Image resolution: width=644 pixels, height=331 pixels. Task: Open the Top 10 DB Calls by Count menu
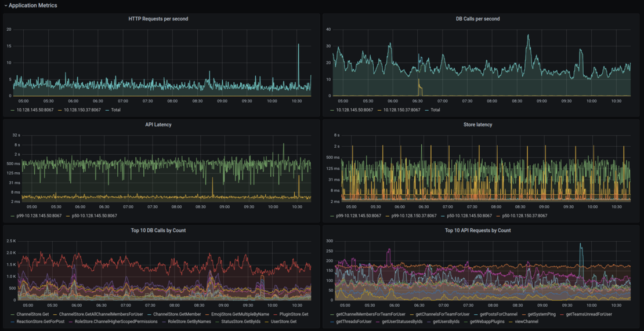click(158, 231)
